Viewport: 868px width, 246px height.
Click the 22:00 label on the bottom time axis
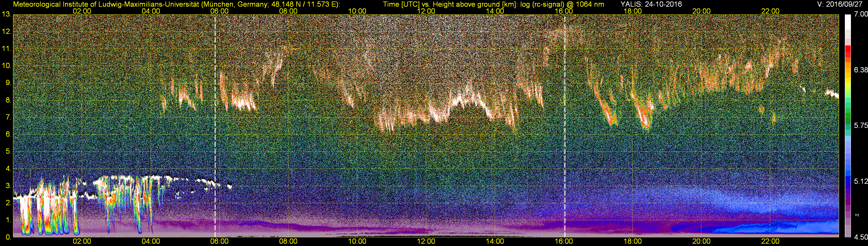pos(770,241)
